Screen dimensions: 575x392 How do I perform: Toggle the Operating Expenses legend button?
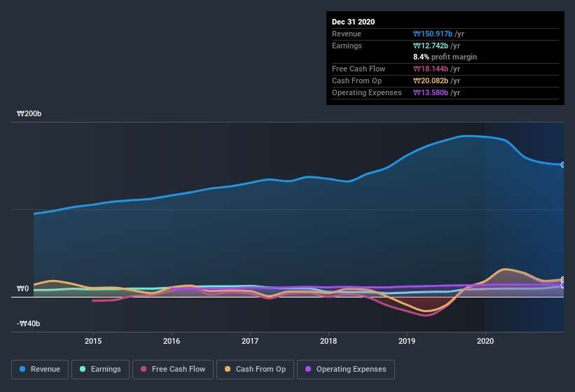(346, 370)
